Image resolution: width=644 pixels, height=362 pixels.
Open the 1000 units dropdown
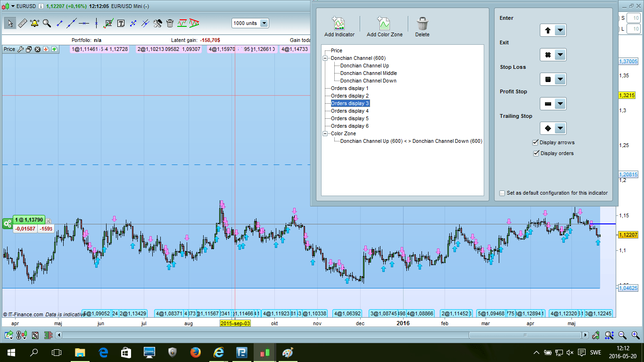tap(264, 23)
